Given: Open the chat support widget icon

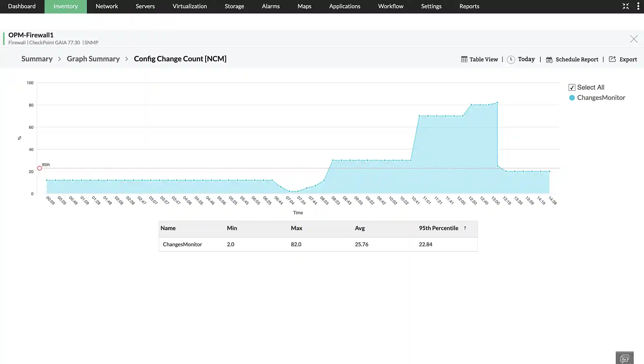Looking at the screenshot, I should point(624,358).
